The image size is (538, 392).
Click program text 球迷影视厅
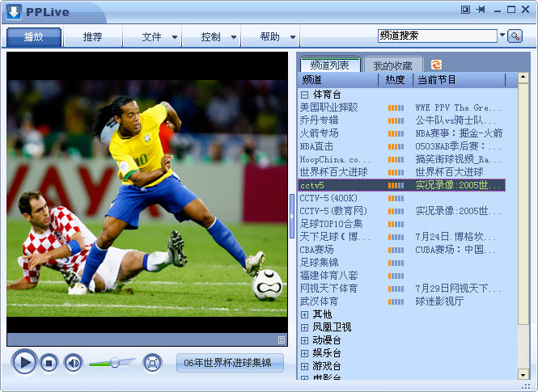pyautogui.click(x=439, y=301)
